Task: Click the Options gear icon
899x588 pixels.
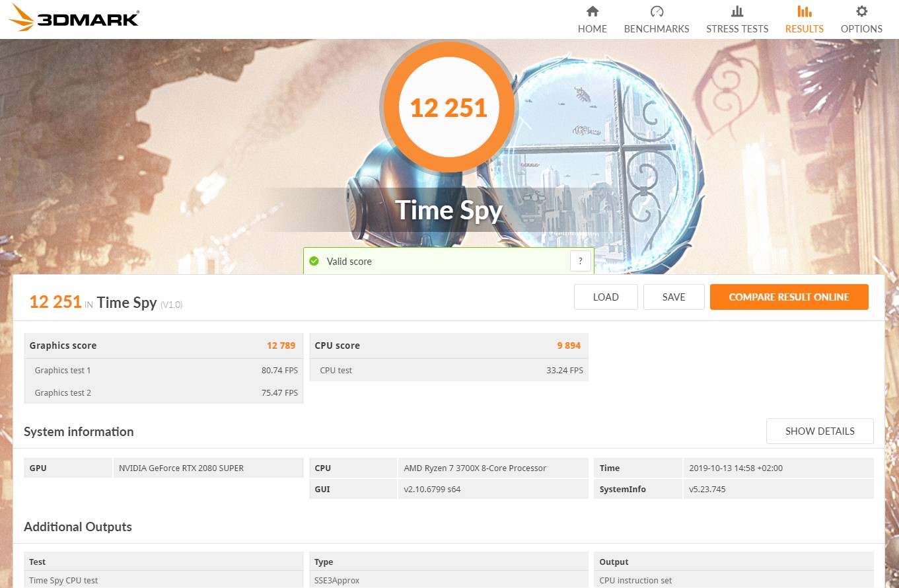Action: [x=861, y=11]
